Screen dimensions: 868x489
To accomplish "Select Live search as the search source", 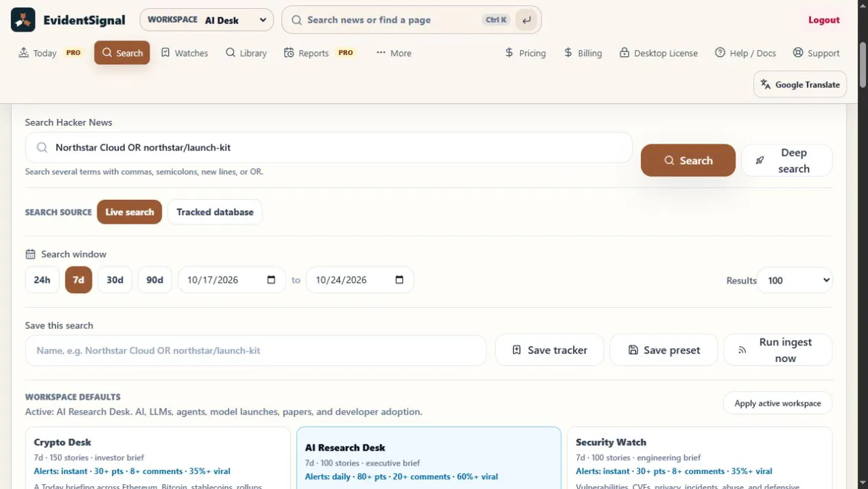I will [130, 212].
